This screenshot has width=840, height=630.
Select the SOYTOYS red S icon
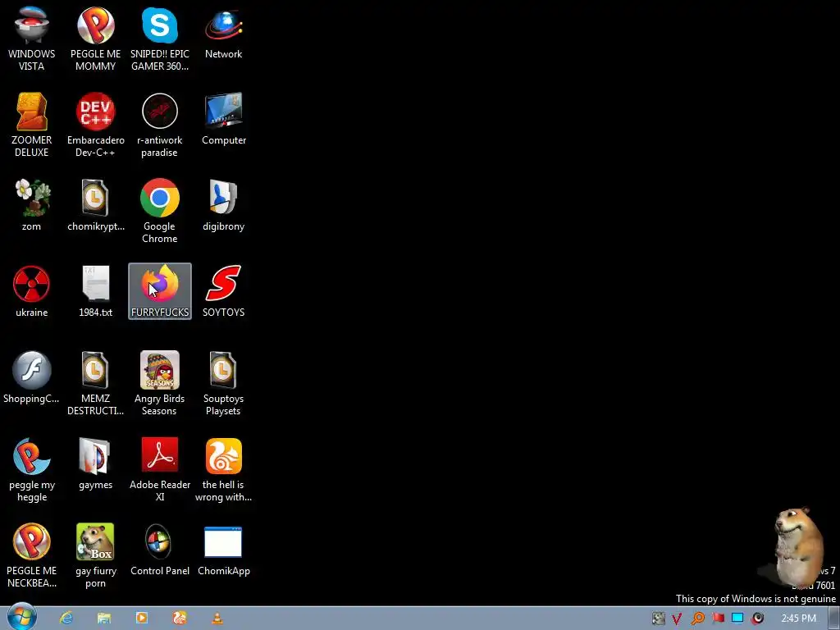coord(223,291)
